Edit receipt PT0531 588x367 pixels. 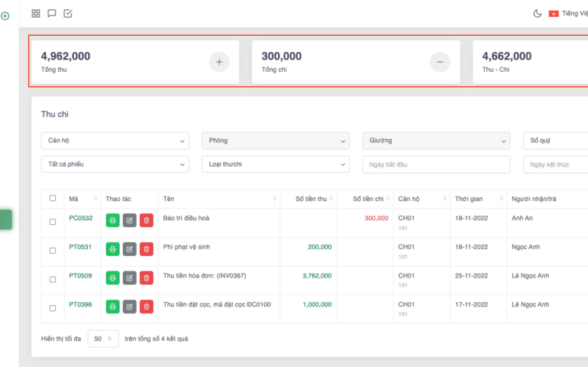[x=130, y=248]
